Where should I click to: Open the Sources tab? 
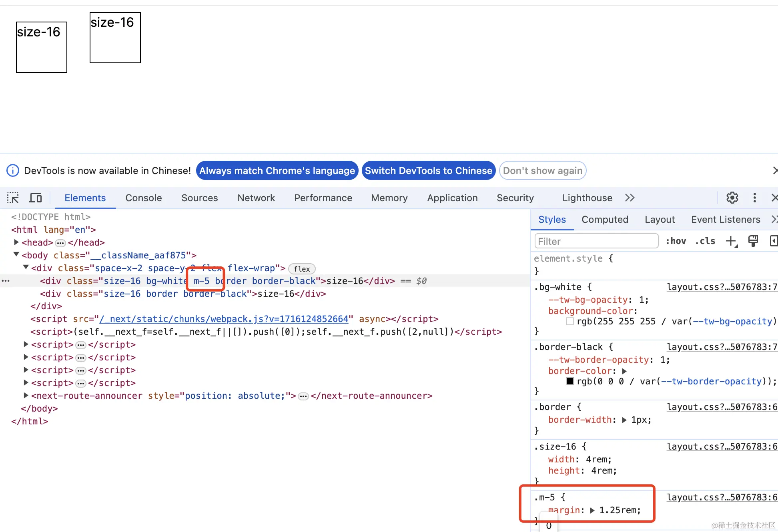200,198
